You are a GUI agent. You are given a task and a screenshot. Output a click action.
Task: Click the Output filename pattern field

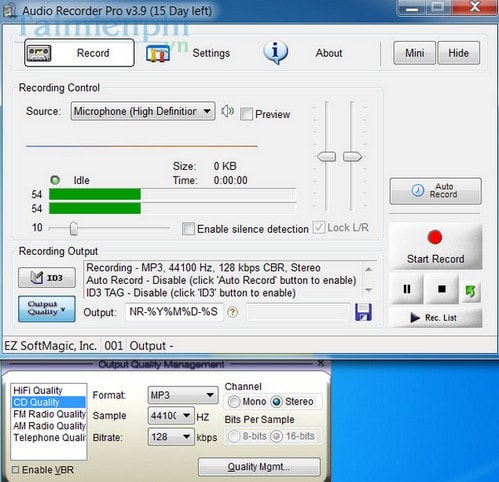point(174,312)
